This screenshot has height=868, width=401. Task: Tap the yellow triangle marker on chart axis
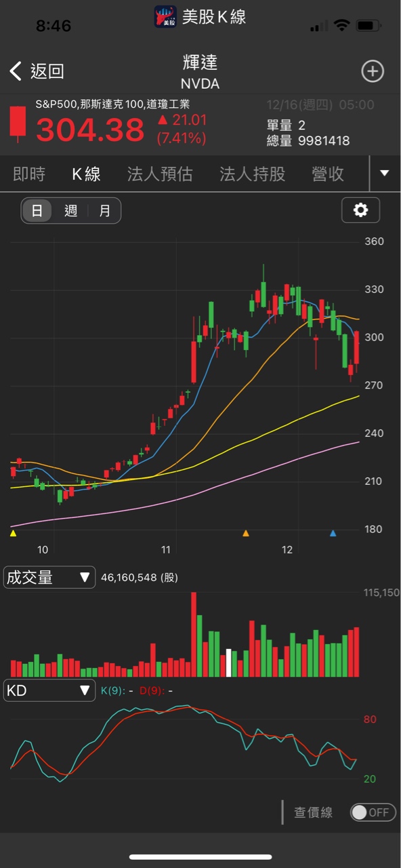(x=13, y=534)
